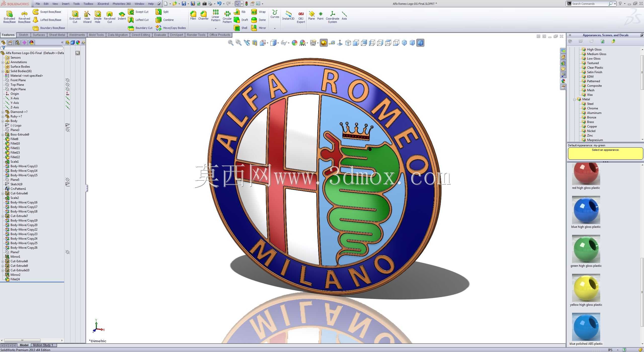
Task: Expand the Cut-Extrude6 feature
Action: coord(3,193)
